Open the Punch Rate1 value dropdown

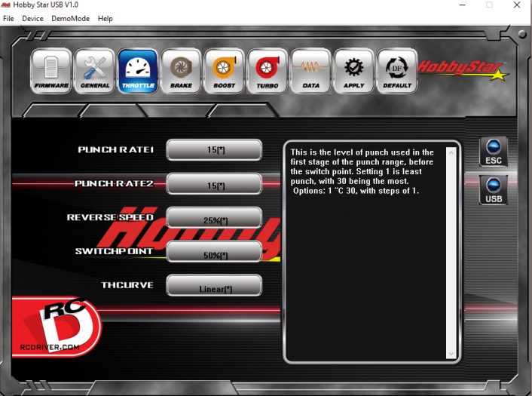click(x=214, y=150)
